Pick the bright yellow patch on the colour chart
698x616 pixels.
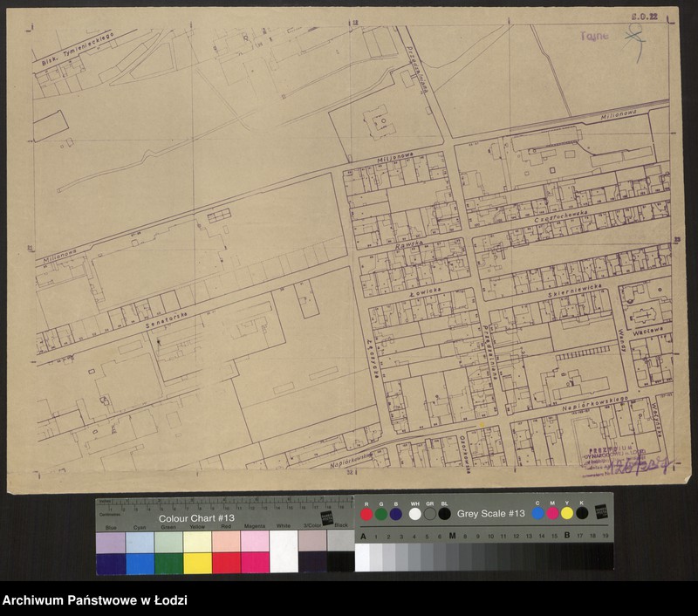click(x=197, y=563)
